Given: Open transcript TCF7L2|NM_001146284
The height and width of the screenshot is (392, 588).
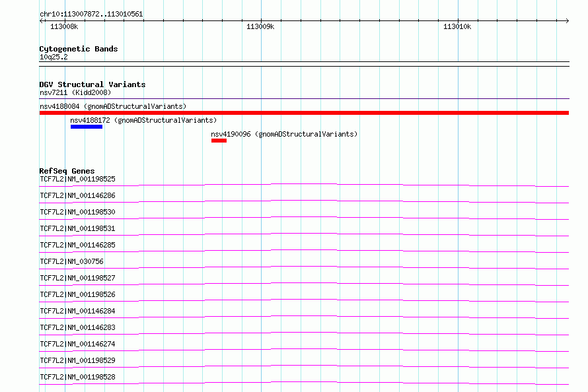Looking at the screenshot, I should (77, 311).
